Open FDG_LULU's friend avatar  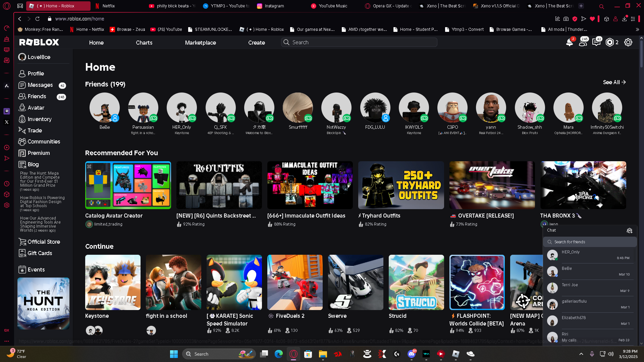pyautogui.click(x=375, y=108)
